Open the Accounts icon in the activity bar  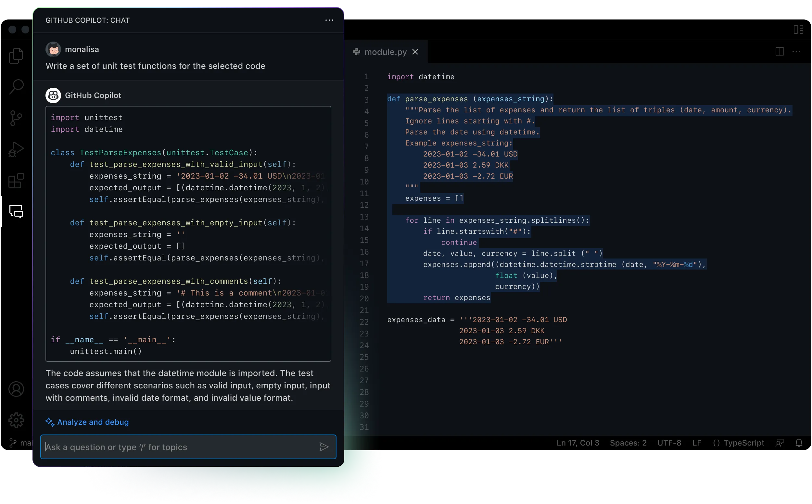pyautogui.click(x=16, y=389)
